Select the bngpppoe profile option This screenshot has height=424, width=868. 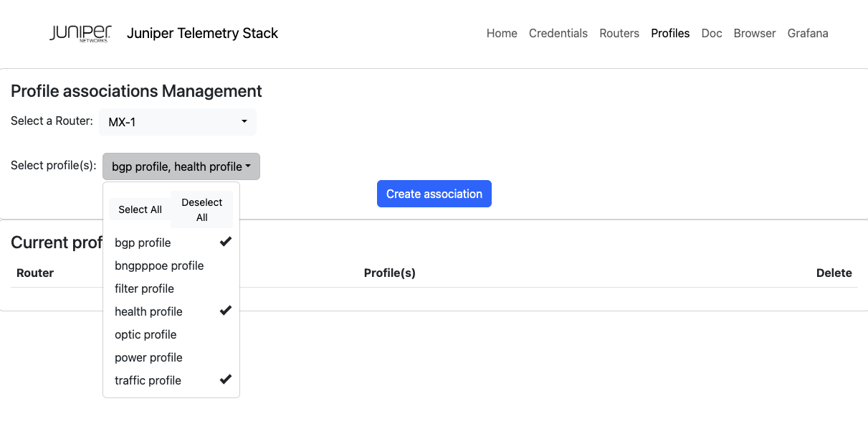click(x=171, y=265)
